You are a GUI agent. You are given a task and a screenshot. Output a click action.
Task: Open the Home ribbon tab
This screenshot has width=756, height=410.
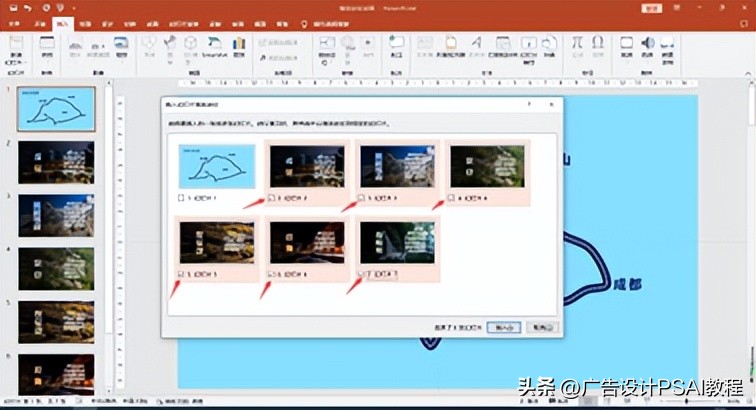coord(40,24)
